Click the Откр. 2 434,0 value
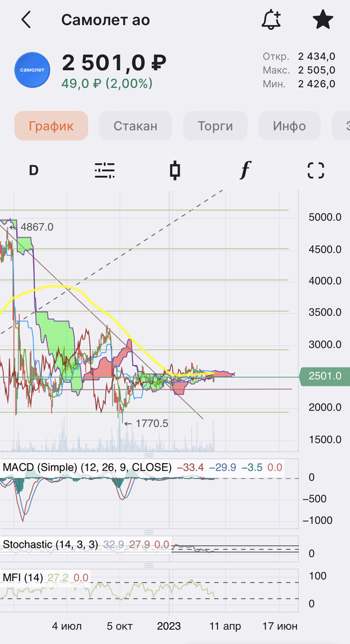Screen dimensions: 350x644 pyautogui.click(x=299, y=56)
